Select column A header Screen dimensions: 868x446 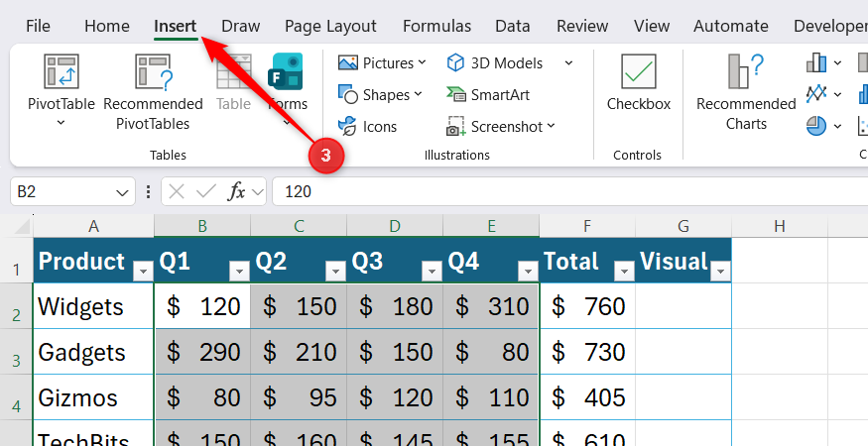pos(93,226)
